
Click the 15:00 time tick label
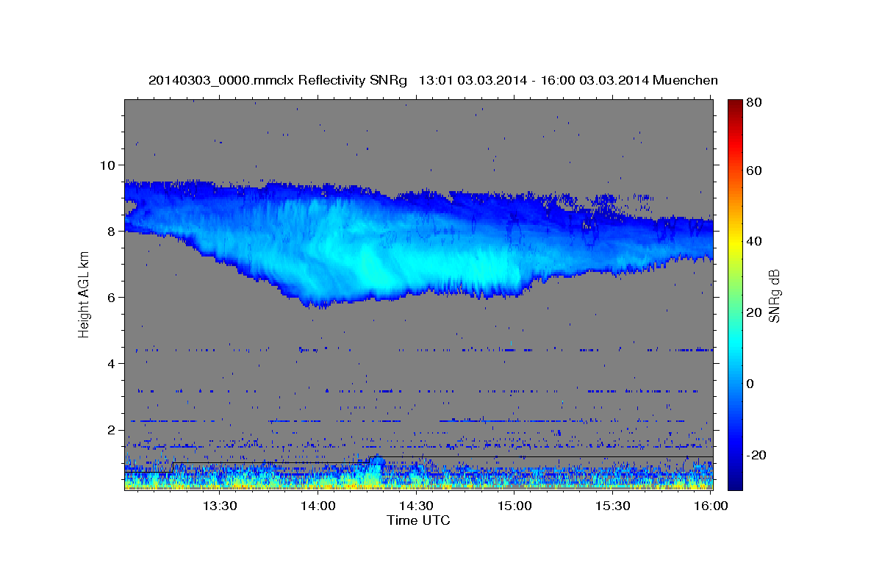514,506
